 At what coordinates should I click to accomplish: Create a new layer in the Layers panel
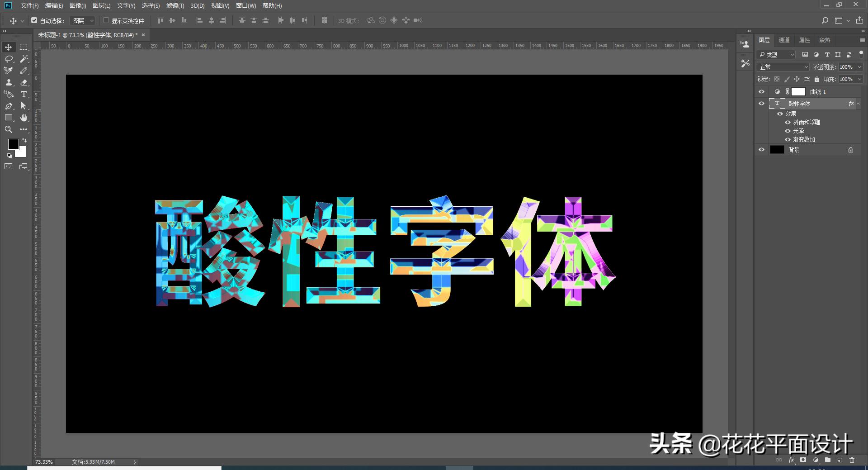[839, 460]
